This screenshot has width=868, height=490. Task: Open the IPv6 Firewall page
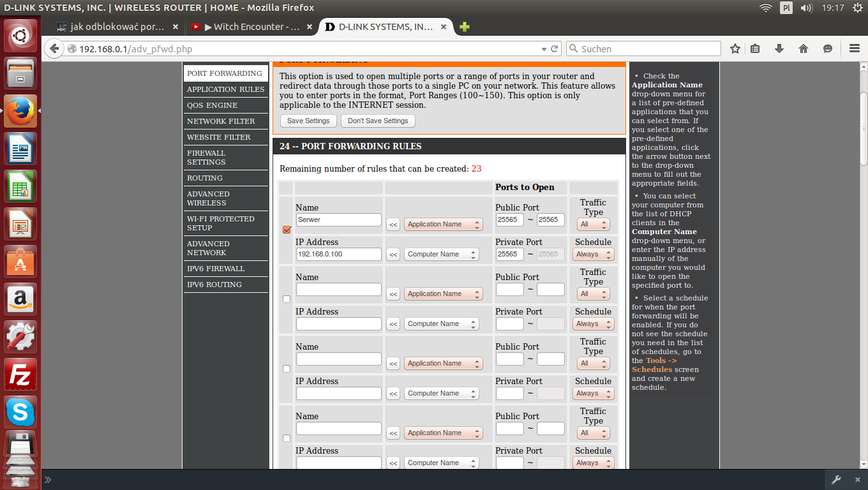point(225,269)
